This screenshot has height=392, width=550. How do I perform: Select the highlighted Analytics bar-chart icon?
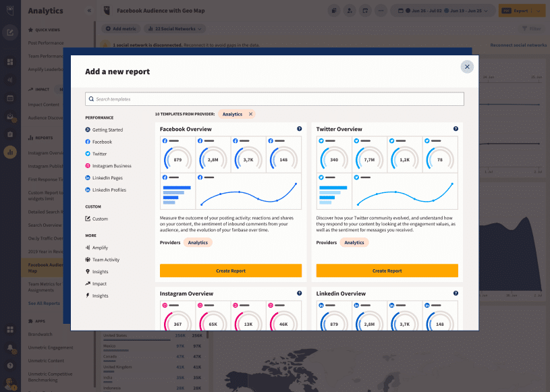[x=9, y=152]
